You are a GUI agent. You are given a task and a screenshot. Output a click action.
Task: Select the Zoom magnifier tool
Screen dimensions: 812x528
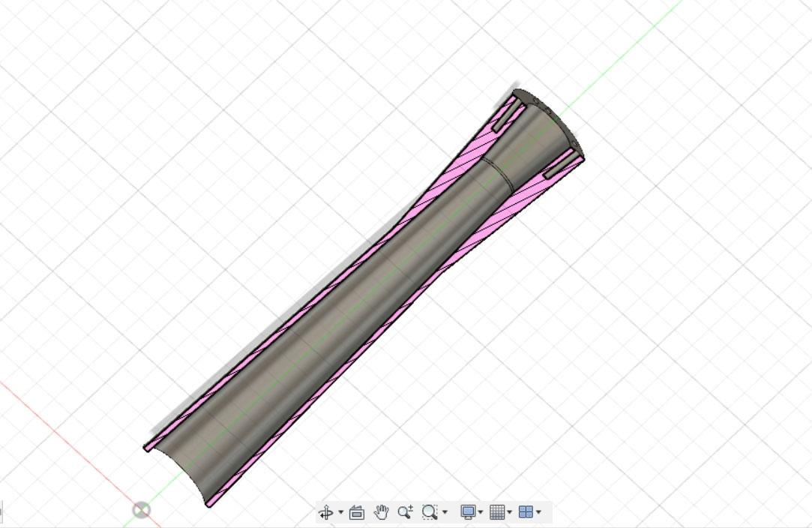point(405,512)
